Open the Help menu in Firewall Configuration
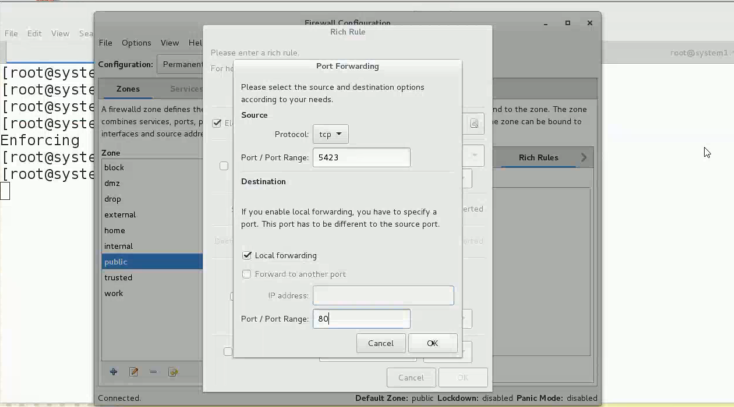 pos(195,43)
